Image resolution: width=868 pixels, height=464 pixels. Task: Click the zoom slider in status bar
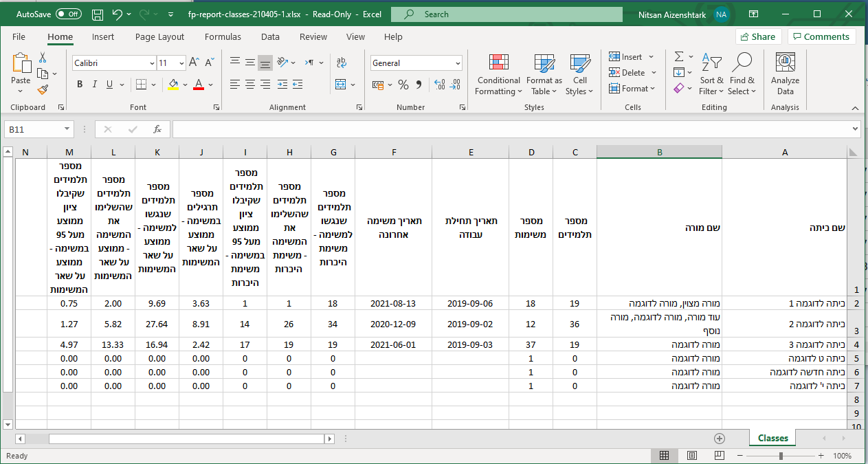(781, 456)
